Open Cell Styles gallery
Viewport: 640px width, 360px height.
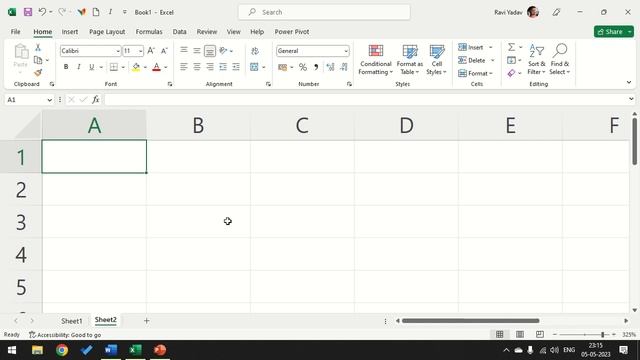(x=437, y=60)
